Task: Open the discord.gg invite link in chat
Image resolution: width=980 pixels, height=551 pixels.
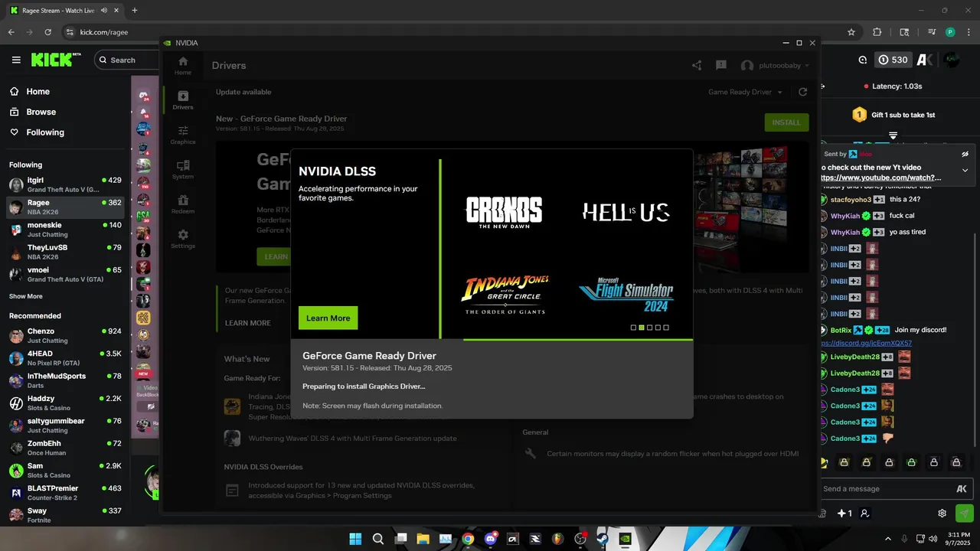Action: [x=866, y=343]
